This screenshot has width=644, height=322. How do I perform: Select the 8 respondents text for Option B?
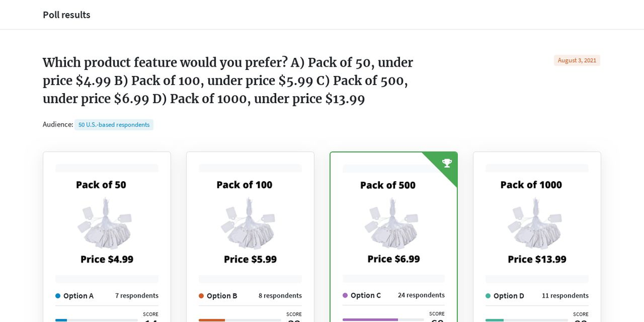[x=280, y=296]
